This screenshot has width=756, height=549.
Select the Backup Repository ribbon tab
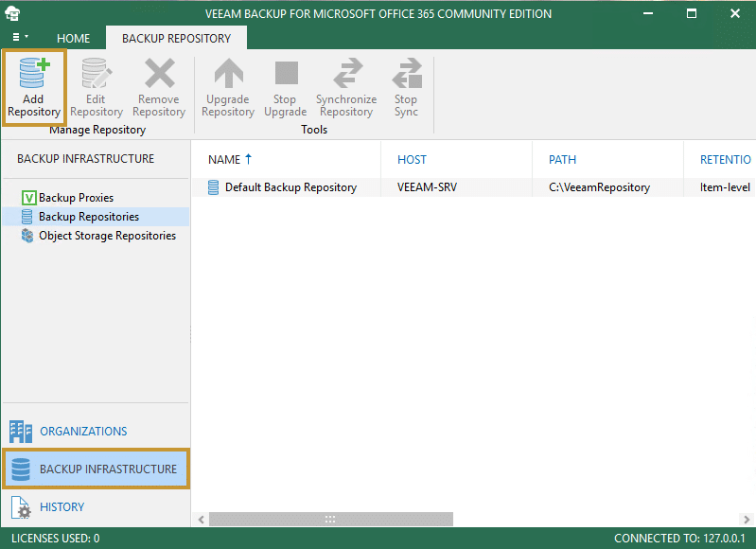176,39
